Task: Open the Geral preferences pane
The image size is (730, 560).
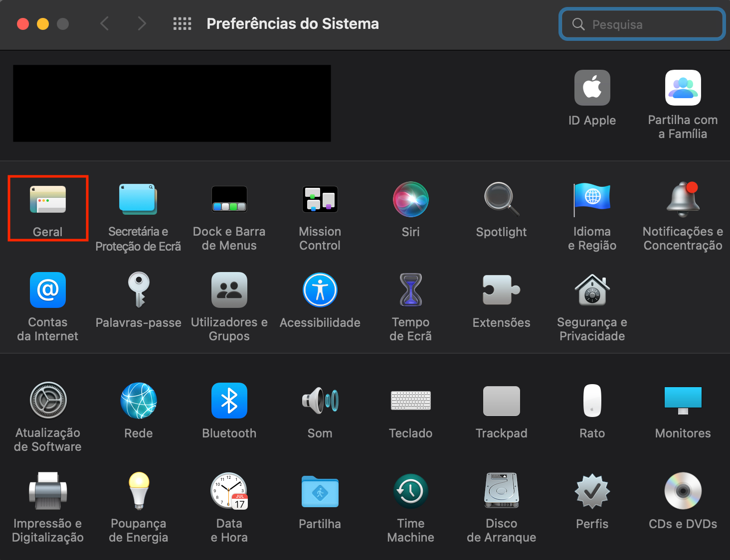Action: (48, 200)
